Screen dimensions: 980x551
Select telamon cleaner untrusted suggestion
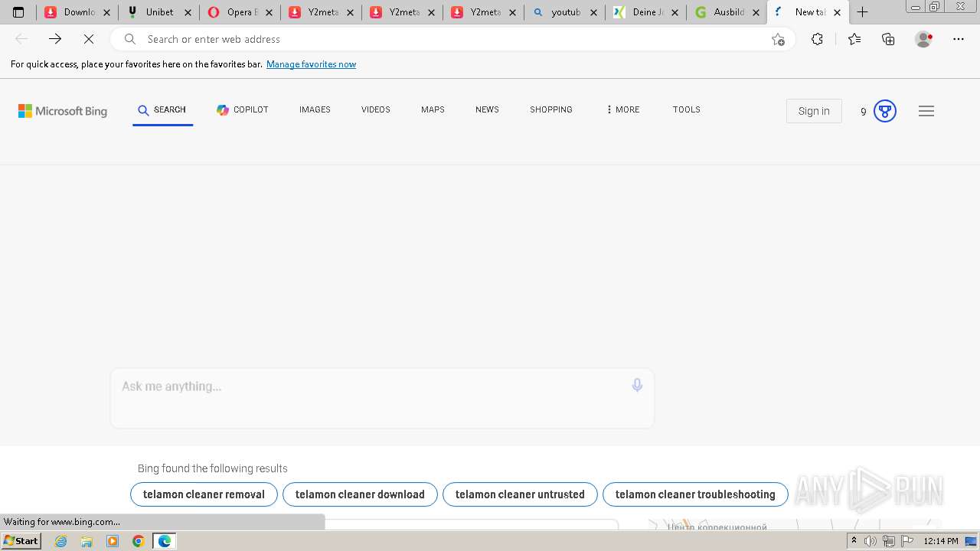coord(520,494)
